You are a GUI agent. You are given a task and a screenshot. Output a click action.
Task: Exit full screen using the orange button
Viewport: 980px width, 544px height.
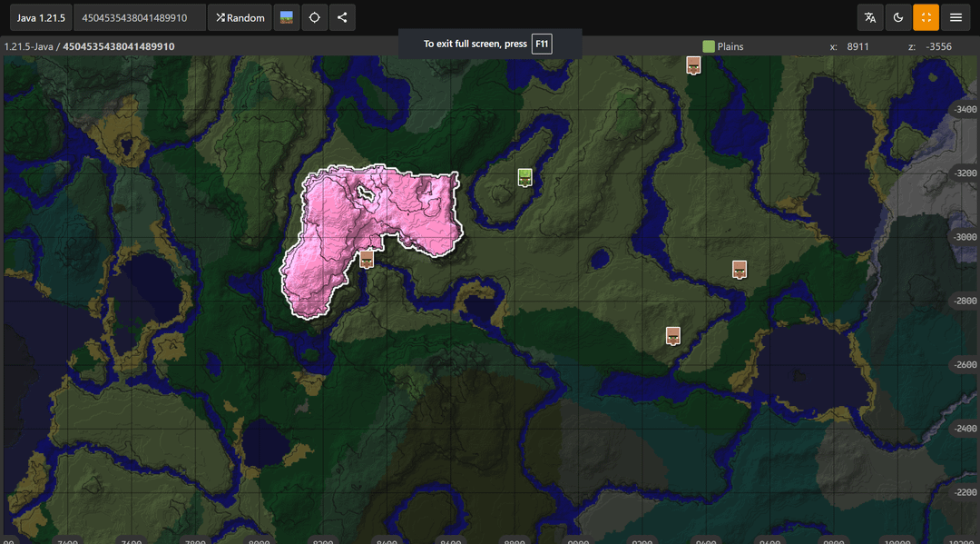coord(926,17)
